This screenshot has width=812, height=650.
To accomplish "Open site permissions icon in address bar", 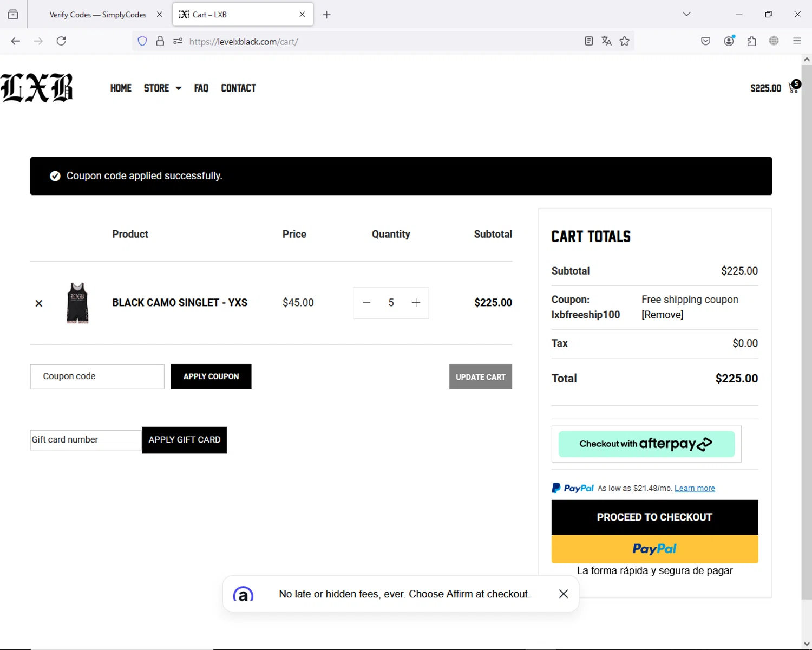I will pos(178,41).
